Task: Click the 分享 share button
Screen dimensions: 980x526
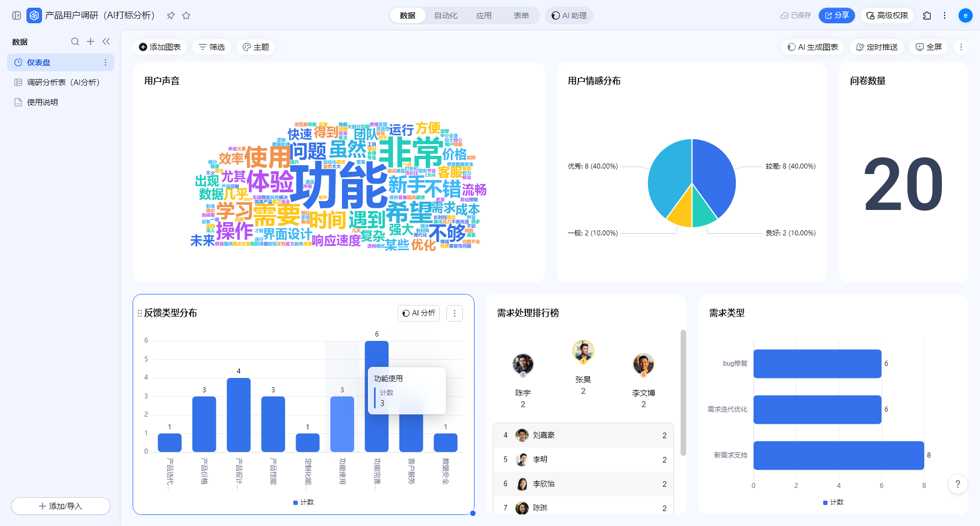Action: [836, 15]
